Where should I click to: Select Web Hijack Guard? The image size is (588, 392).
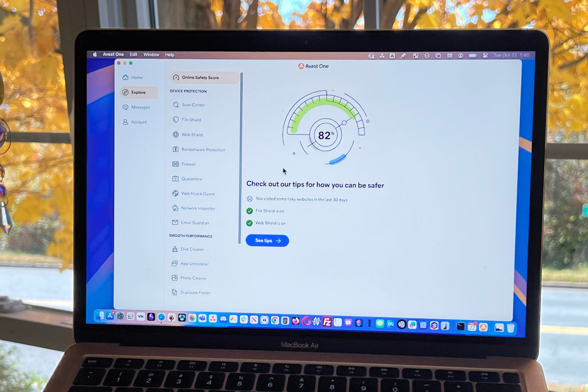click(198, 193)
